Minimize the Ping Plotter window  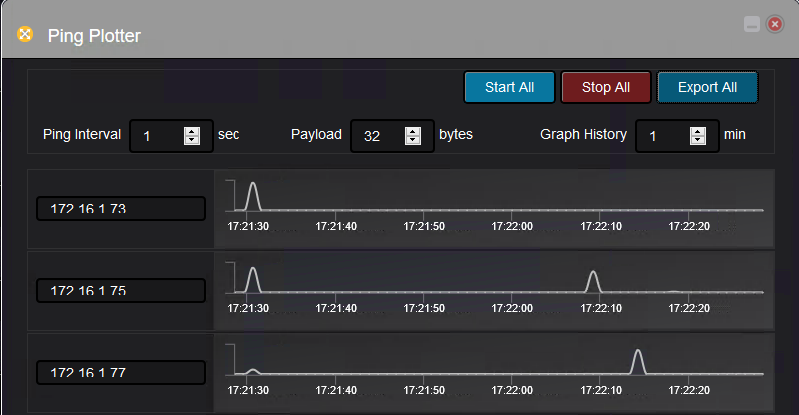[x=752, y=24]
